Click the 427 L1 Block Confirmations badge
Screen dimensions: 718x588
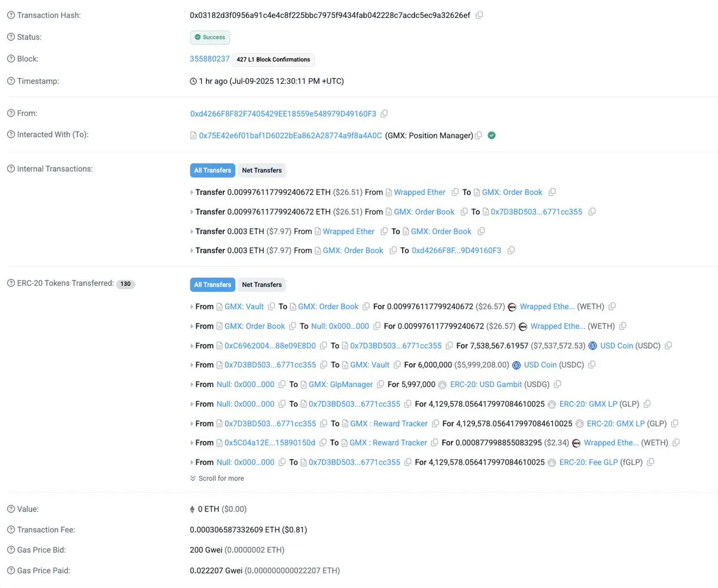pyautogui.click(x=273, y=60)
